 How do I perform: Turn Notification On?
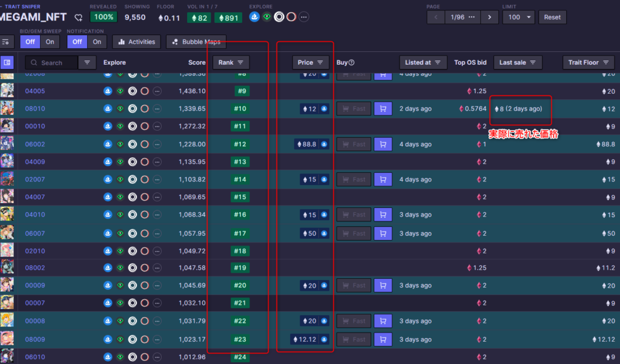(x=97, y=42)
